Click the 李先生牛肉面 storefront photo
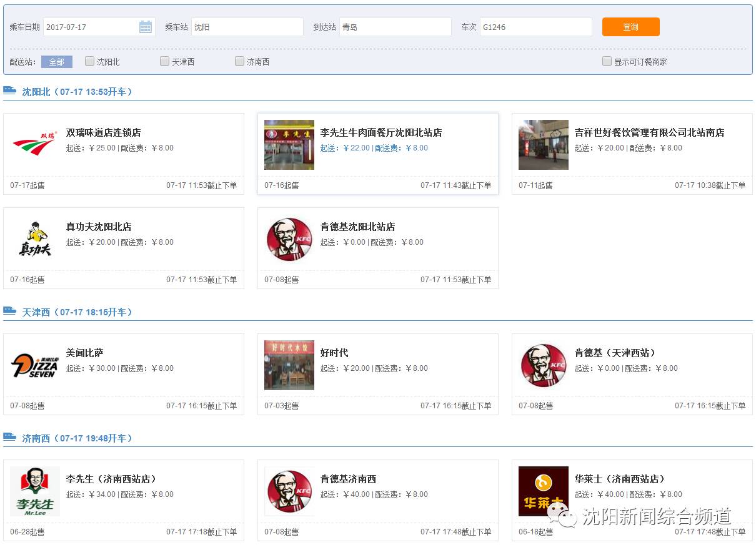Screen dimensions: 756x550 pyautogui.click(x=289, y=144)
